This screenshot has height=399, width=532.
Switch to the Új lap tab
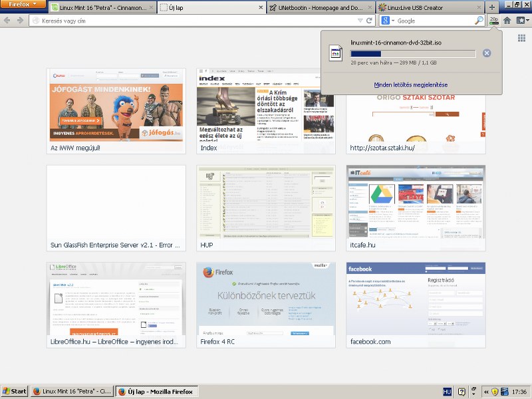211,7
